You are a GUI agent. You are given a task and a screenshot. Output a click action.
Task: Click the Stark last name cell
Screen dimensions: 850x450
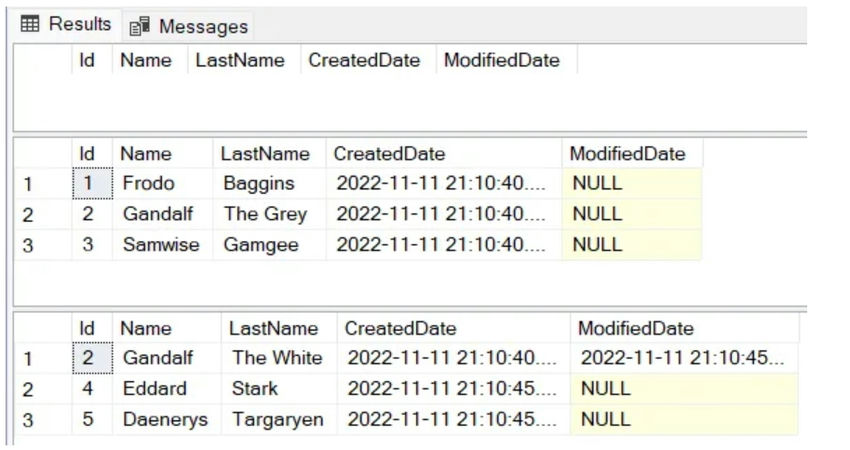click(x=255, y=388)
